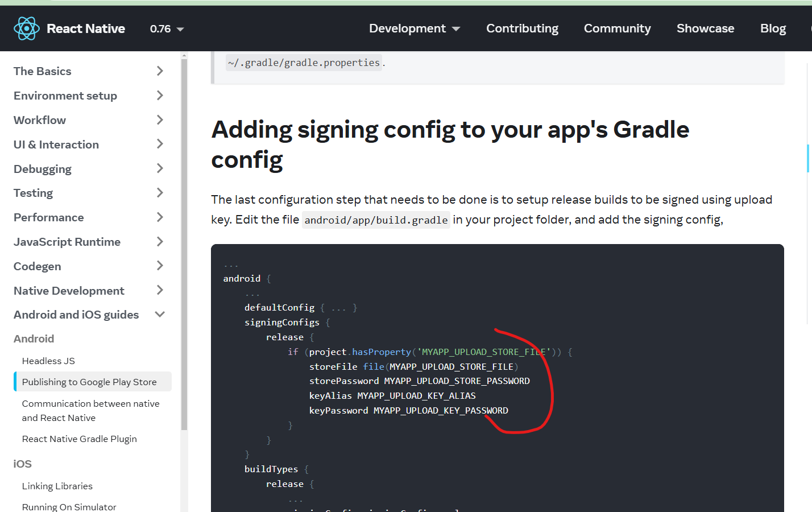The image size is (812, 512).
Task: Expand the Performance chevron
Action: pyautogui.click(x=160, y=217)
